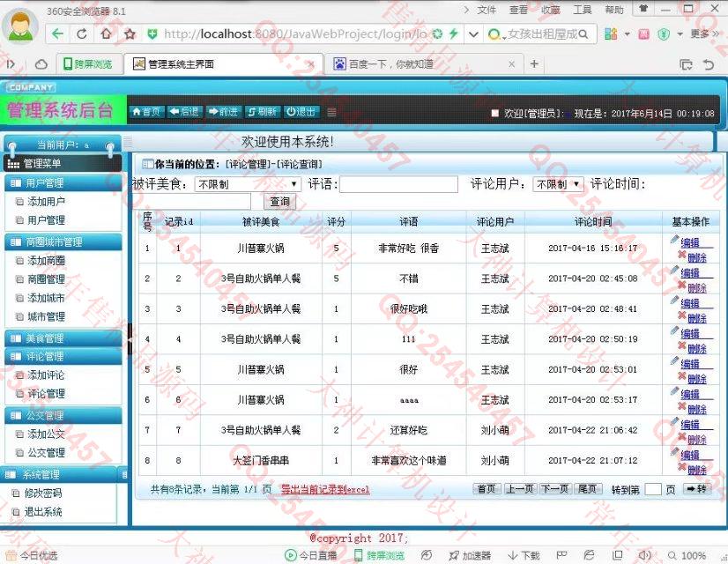Image resolution: width=728 pixels, height=564 pixels.
Task: Open the 被评美食 dropdown
Action: (248, 184)
